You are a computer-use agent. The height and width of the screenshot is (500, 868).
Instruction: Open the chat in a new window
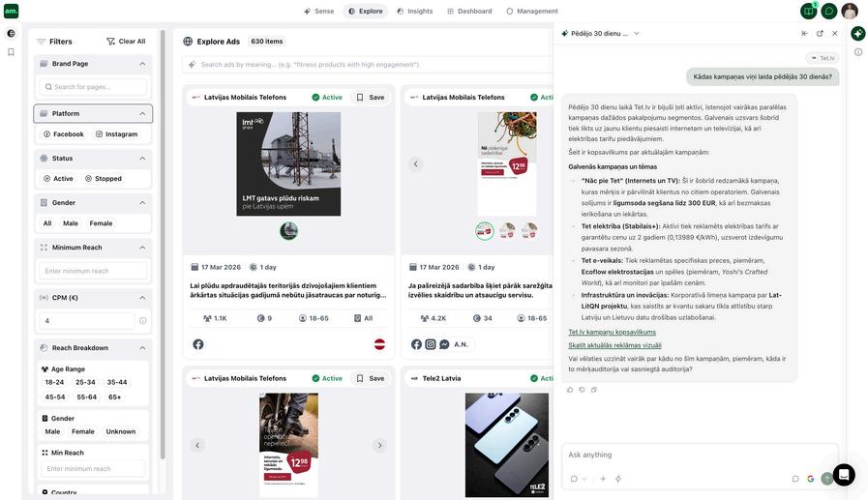click(820, 34)
